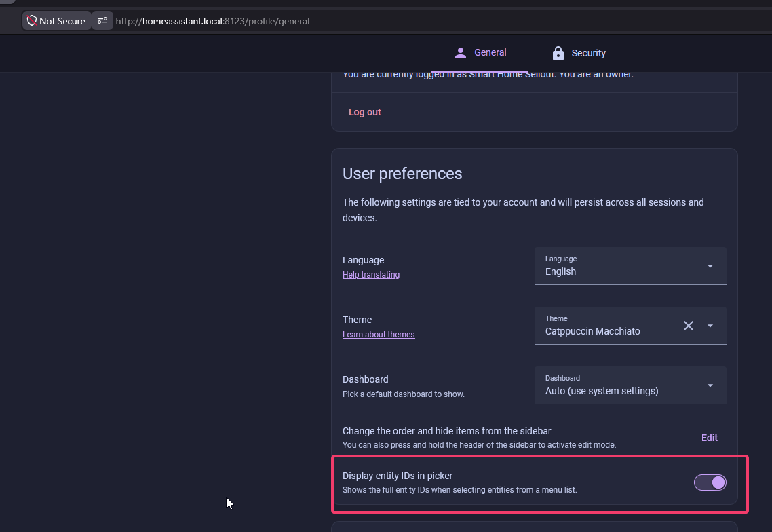The height and width of the screenshot is (532, 772).
Task: Click the 'Not Secure' label text
Action: 62,21
